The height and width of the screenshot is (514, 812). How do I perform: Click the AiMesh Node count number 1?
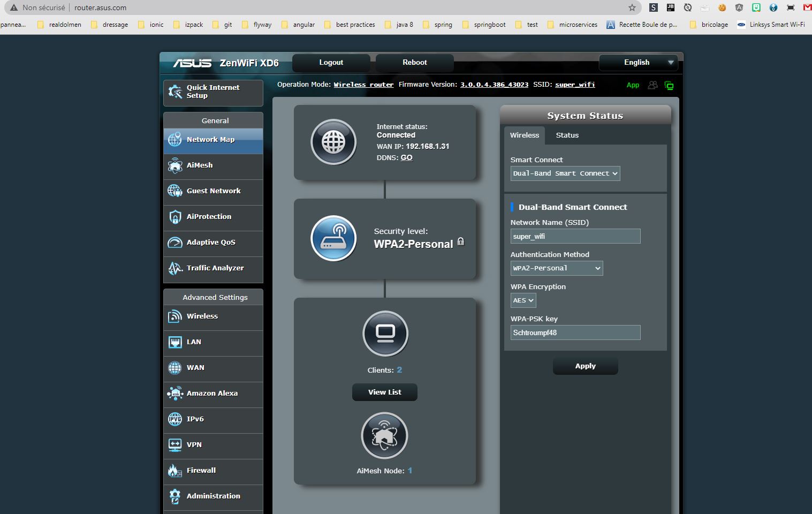(x=410, y=471)
